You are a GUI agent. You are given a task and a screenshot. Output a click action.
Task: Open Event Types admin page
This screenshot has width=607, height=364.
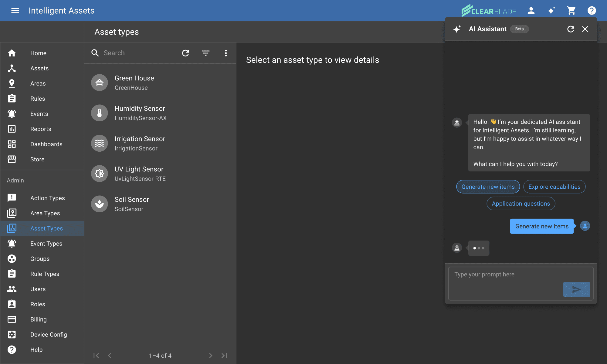46,244
